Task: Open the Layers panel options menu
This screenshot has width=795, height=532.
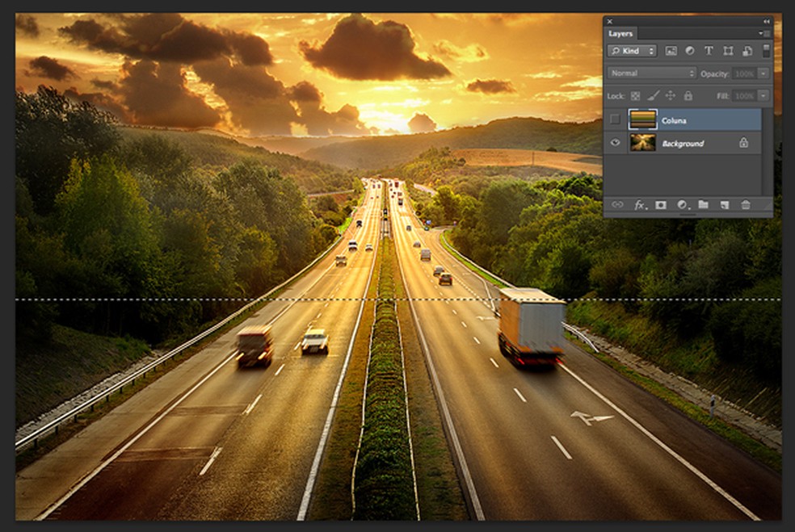Action: point(764,33)
